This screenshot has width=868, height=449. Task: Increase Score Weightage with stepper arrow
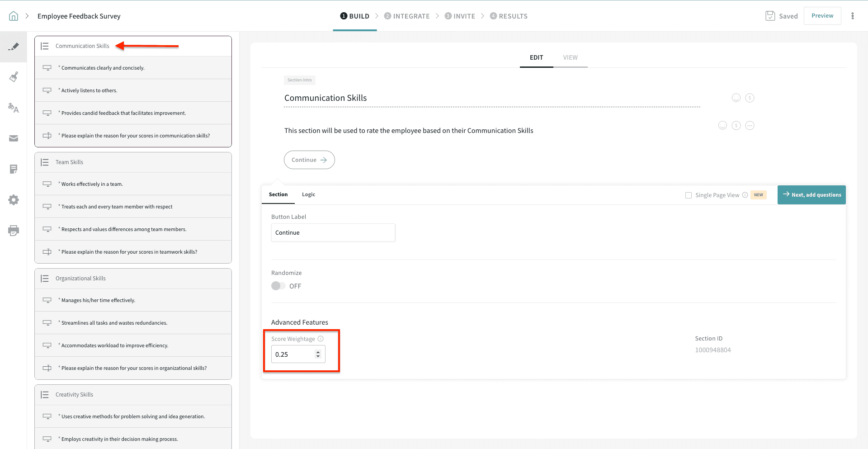click(318, 352)
